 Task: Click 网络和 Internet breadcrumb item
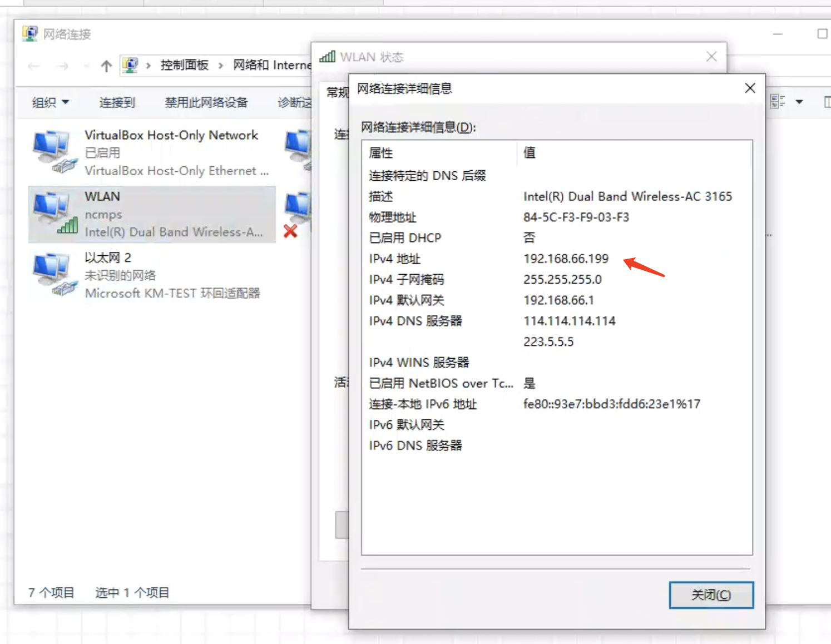coord(271,66)
